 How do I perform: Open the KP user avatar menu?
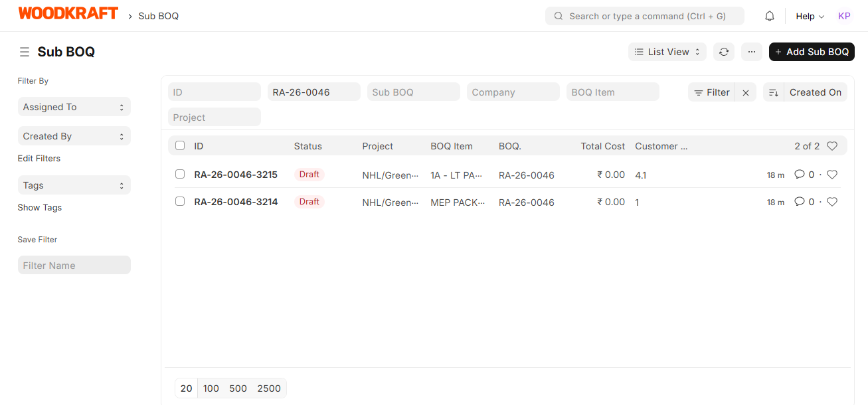click(844, 16)
